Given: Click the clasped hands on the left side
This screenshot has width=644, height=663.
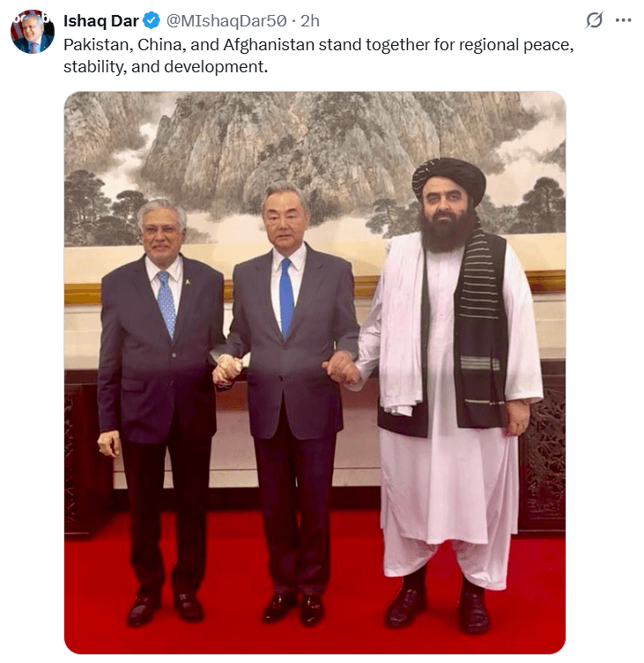Looking at the screenshot, I should [x=227, y=369].
